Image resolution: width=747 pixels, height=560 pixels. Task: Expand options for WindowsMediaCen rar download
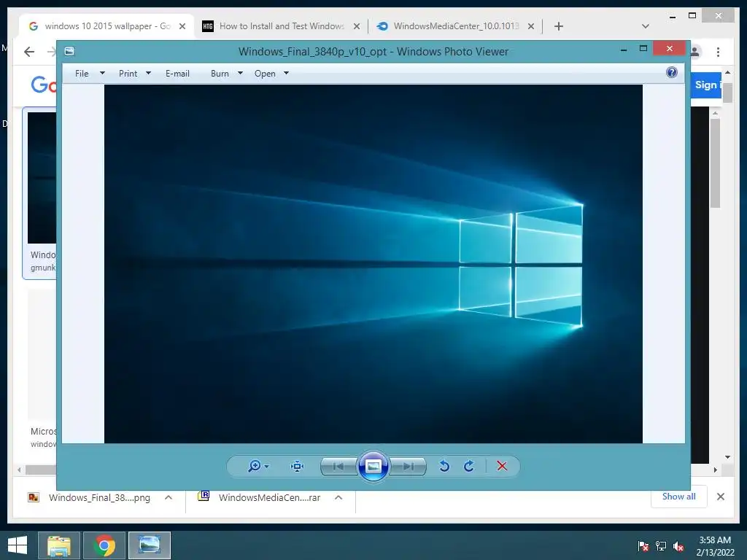click(x=338, y=497)
